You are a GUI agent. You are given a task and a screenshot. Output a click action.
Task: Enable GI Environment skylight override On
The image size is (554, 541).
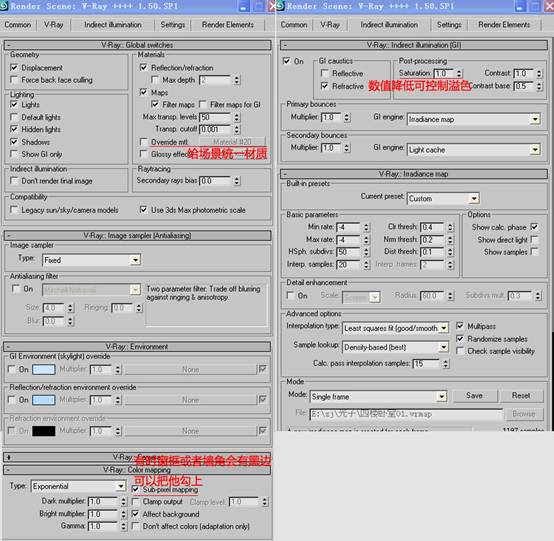pos(12,369)
